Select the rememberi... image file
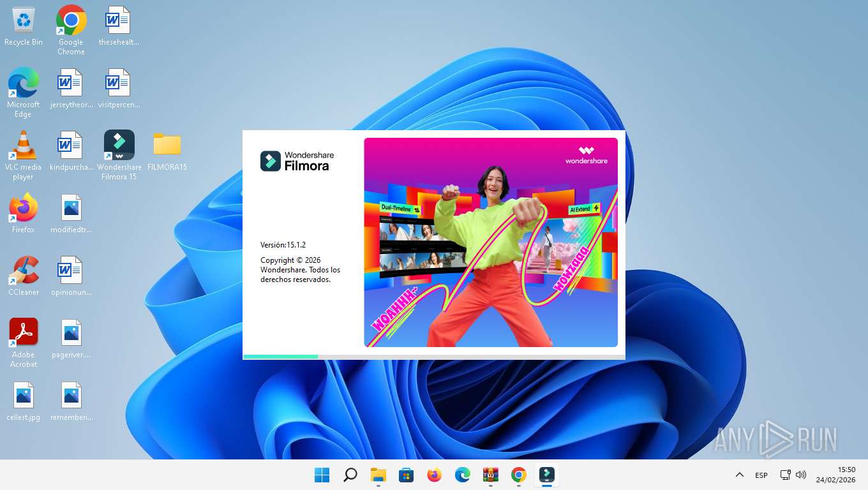Image resolution: width=868 pixels, height=490 pixels. (71, 401)
